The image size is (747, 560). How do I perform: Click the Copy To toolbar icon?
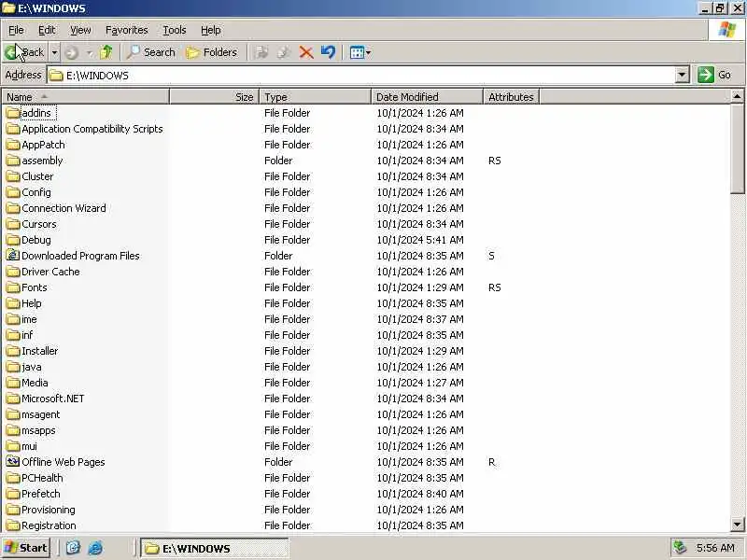(x=284, y=52)
